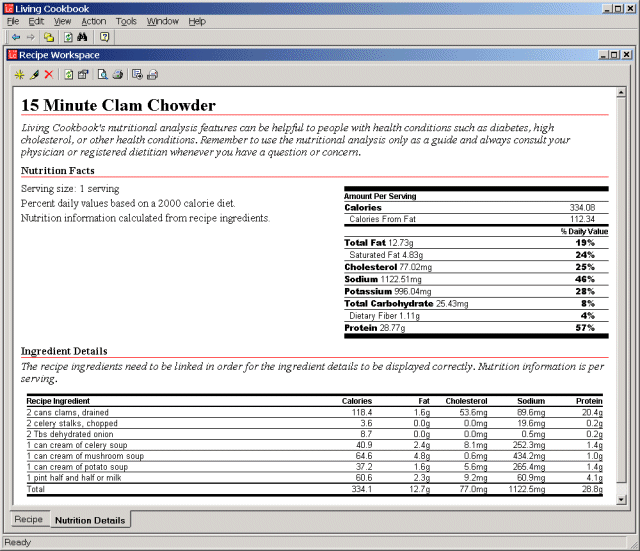Image resolution: width=640 pixels, height=551 pixels.
Task: Click the '% Daily Value' header
Action: tap(584, 231)
